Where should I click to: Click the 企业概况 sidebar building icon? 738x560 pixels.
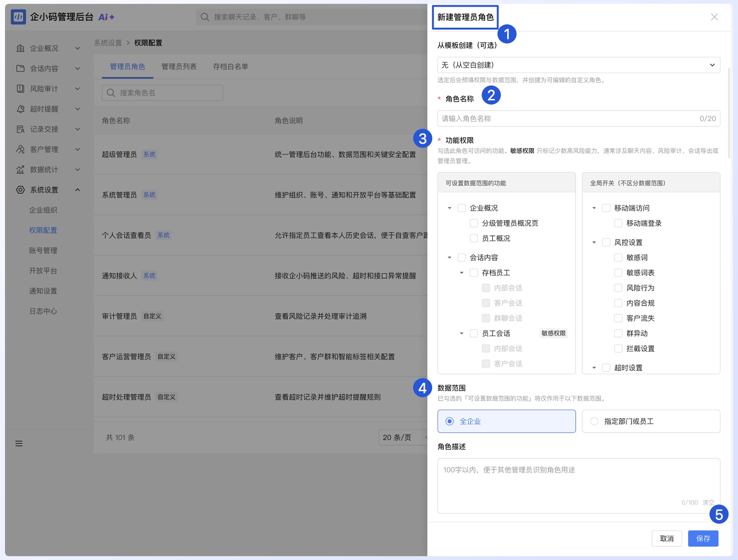pos(20,48)
